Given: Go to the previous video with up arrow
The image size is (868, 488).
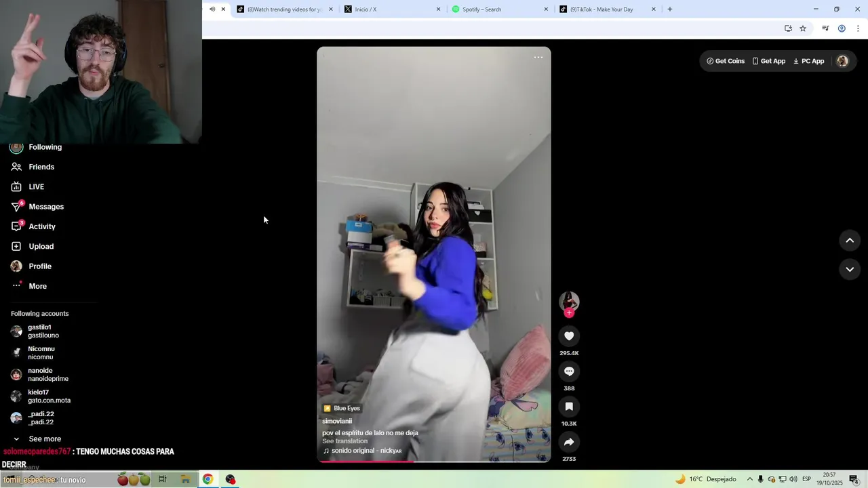Looking at the screenshot, I should [850, 241].
